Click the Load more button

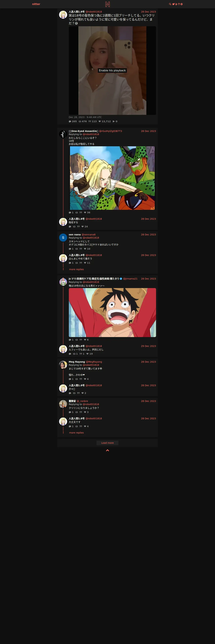107,443
